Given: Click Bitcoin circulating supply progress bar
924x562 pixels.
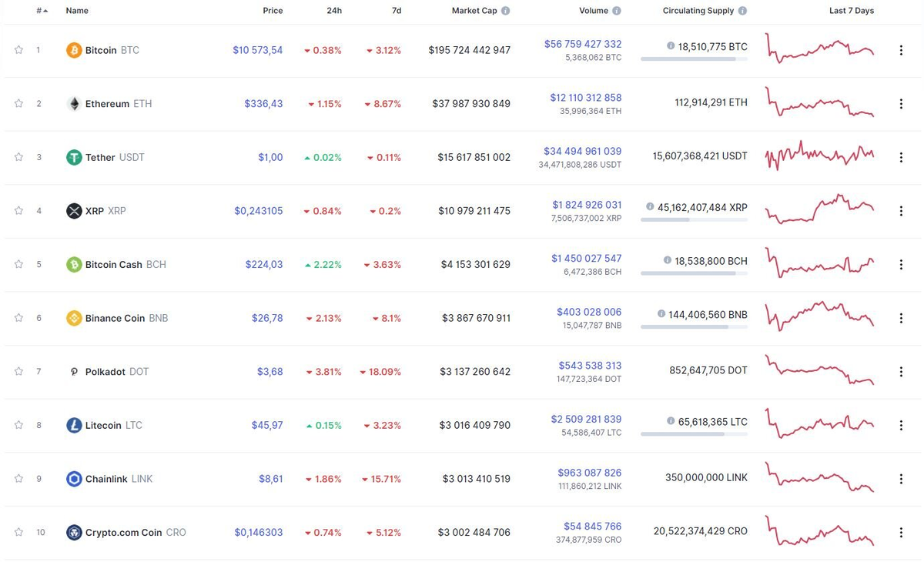Looking at the screenshot, I should click(x=694, y=59).
